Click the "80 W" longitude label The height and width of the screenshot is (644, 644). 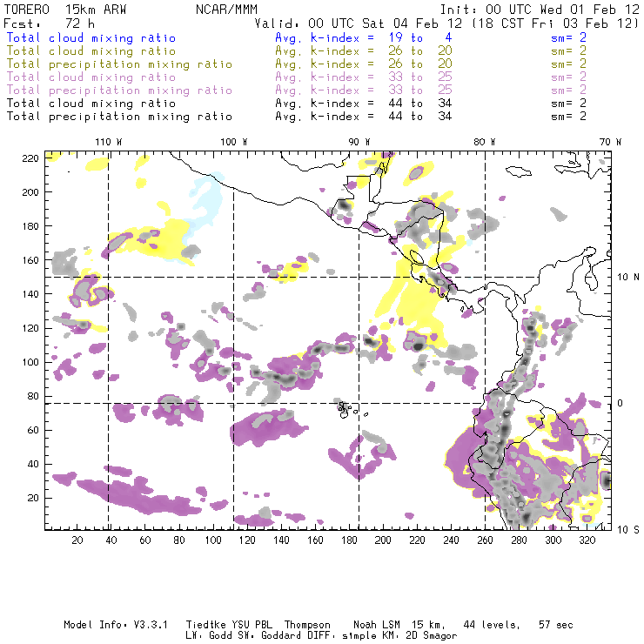[485, 142]
